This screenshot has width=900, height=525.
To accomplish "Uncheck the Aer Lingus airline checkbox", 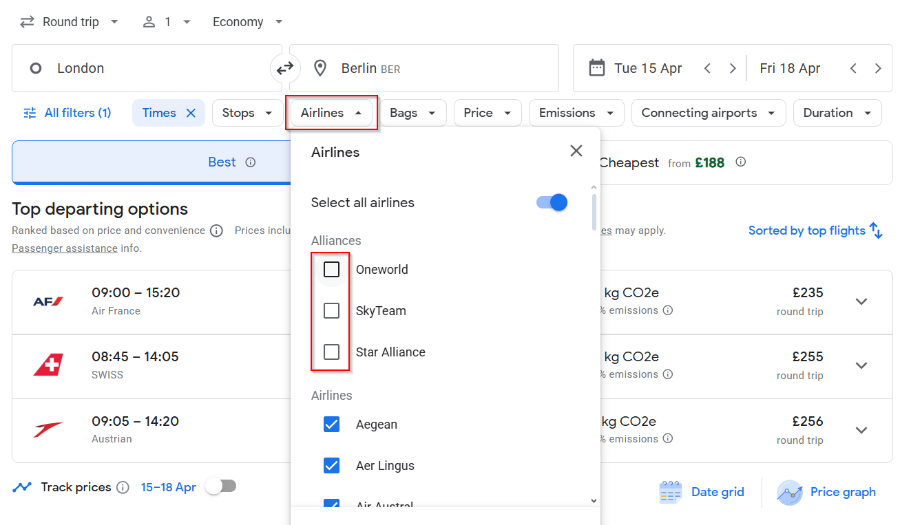I will pyautogui.click(x=331, y=465).
